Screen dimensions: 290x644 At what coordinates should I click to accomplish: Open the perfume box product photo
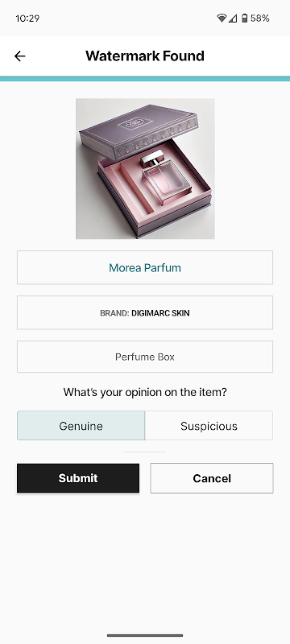pyautogui.click(x=145, y=168)
